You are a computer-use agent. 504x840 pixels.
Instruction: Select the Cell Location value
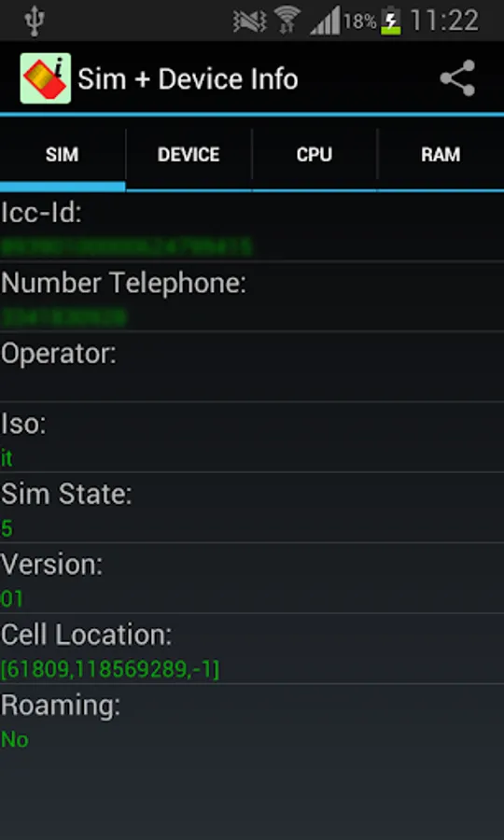110,669
